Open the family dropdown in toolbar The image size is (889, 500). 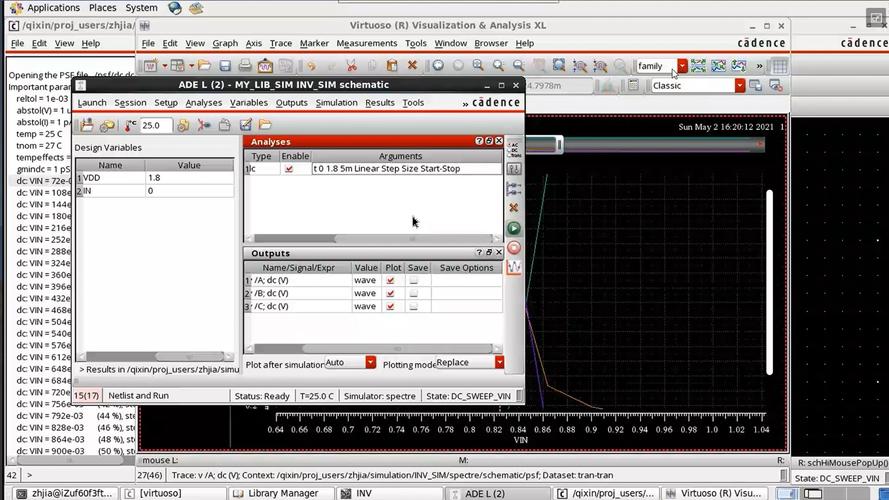[682, 66]
